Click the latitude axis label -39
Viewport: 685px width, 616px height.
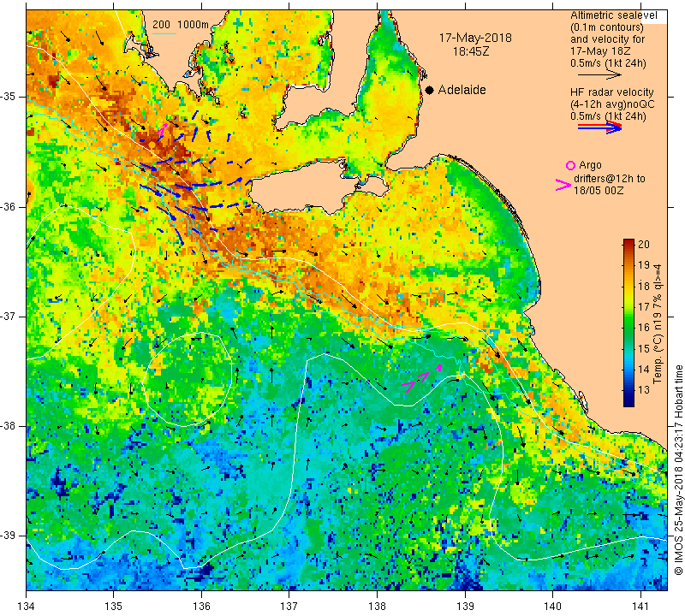[9, 536]
